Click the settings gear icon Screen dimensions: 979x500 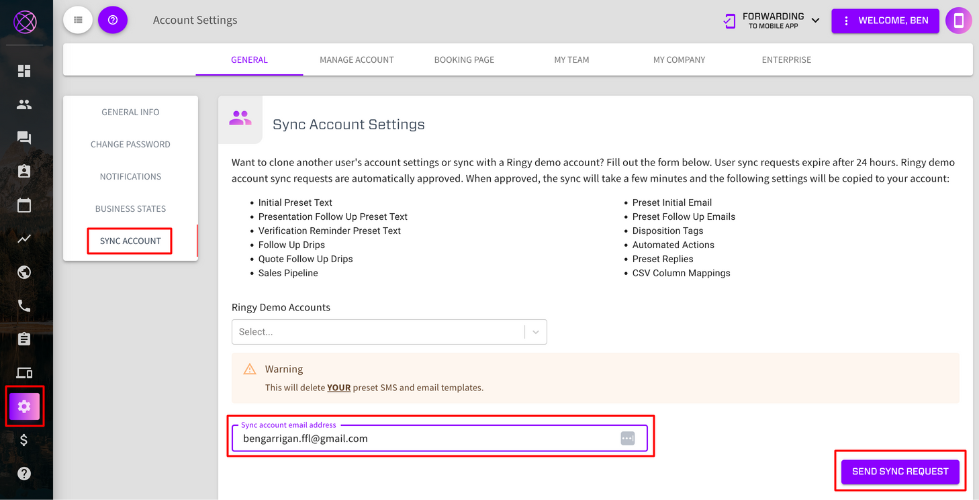(x=24, y=406)
